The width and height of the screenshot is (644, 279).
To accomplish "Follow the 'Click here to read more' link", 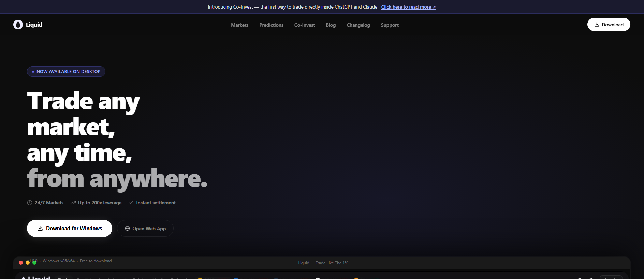I will (x=408, y=7).
